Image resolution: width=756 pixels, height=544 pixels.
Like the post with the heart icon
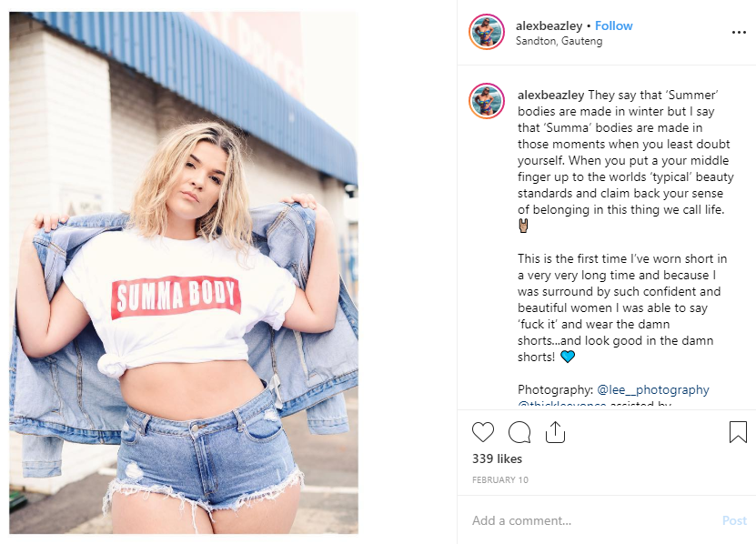tap(483, 432)
